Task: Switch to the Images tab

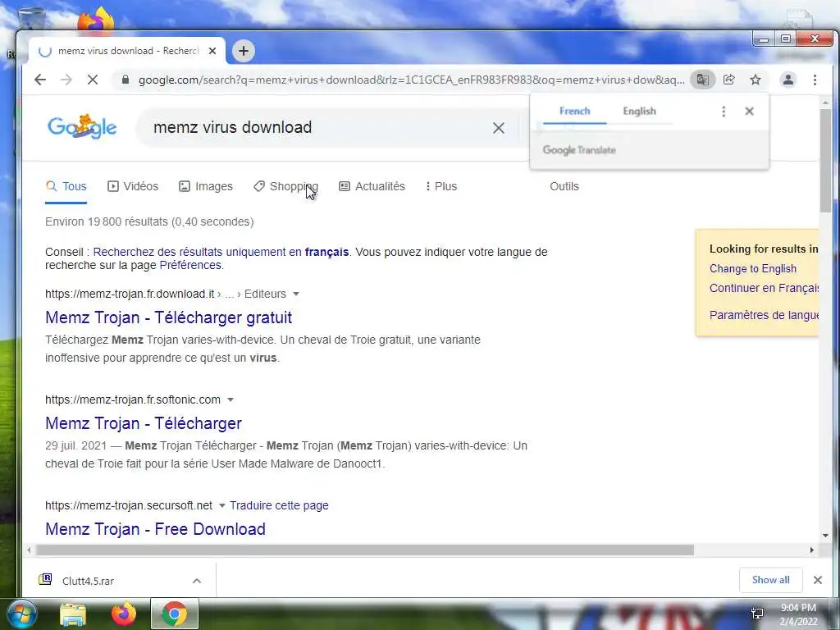Action: tap(206, 186)
